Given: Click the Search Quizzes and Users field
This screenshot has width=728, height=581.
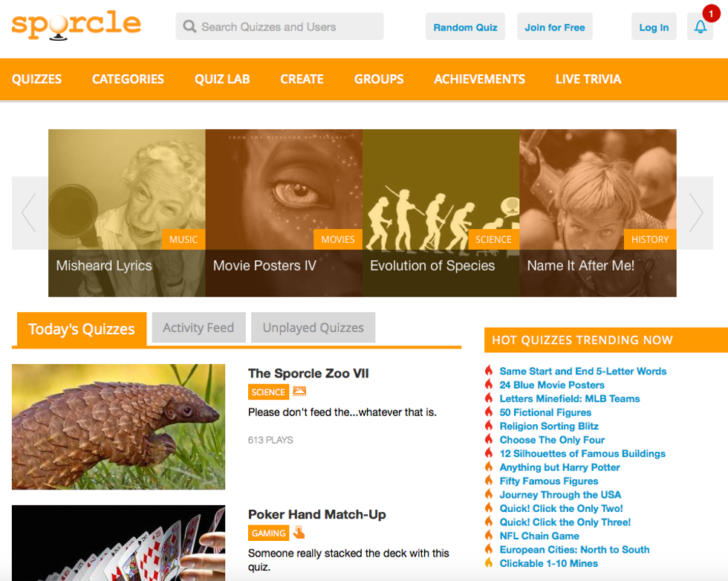Looking at the screenshot, I should (x=279, y=27).
